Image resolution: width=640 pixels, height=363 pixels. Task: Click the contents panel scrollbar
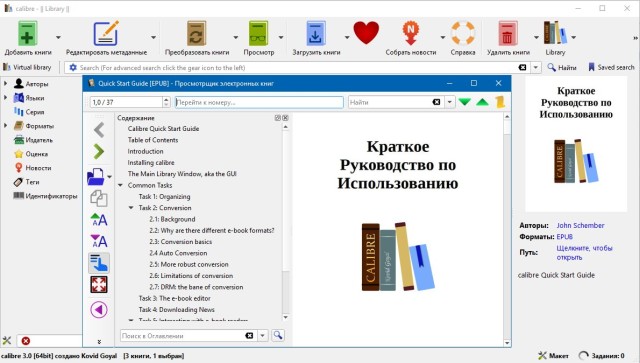tap(285, 223)
